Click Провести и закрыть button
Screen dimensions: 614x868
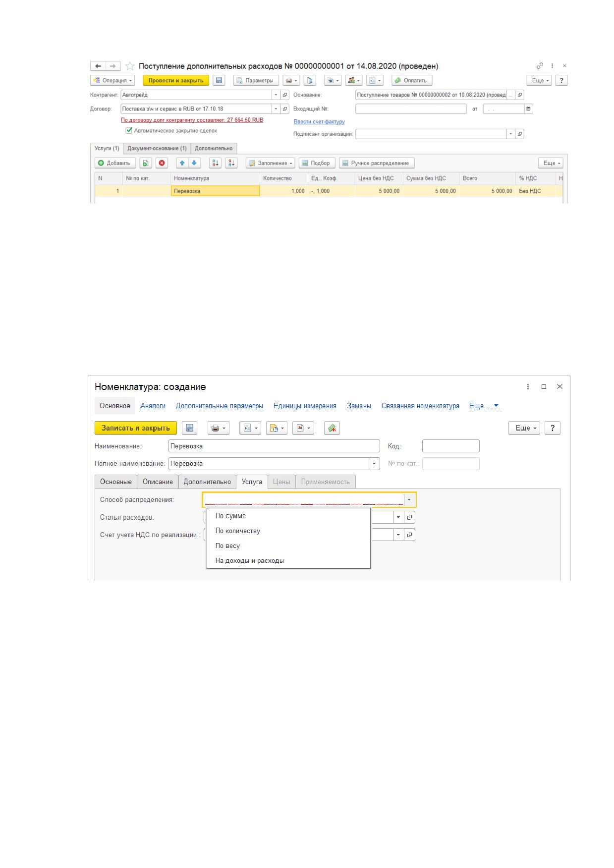pyautogui.click(x=176, y=80)
